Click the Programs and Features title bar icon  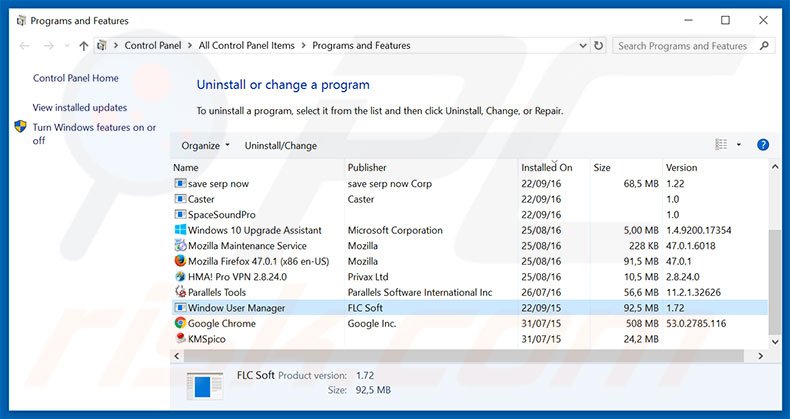coord(21,21)
